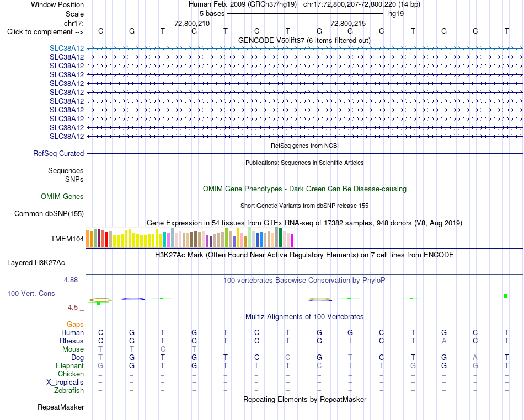This screenshot has width=524, height=420.
Task: Click the Window Position label
Action: 57,4
